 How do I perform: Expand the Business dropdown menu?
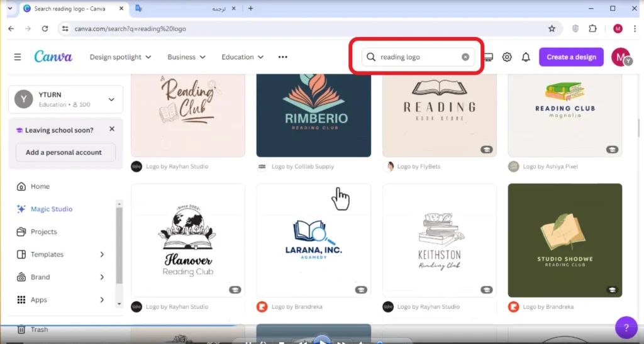tap(186, 57)
